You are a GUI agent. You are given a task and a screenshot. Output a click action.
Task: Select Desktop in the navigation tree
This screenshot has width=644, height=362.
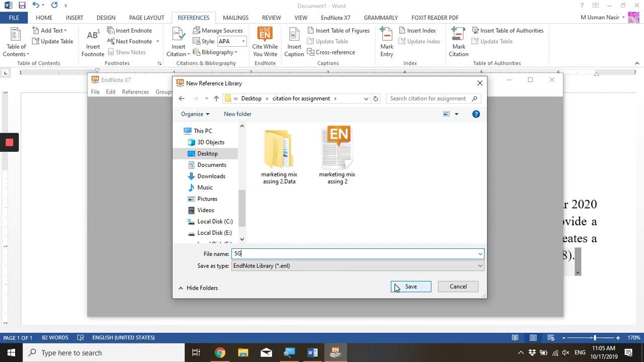click(207, 153)
